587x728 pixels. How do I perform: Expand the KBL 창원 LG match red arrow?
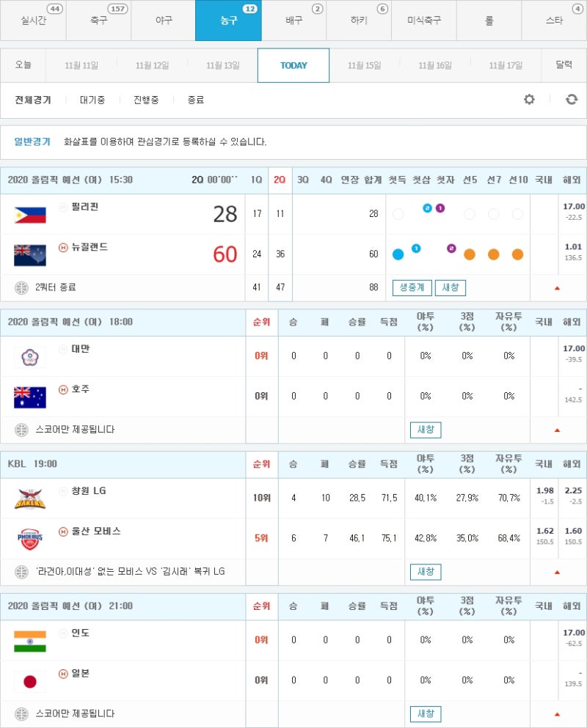pyautogui.click(x=557, y=573)
